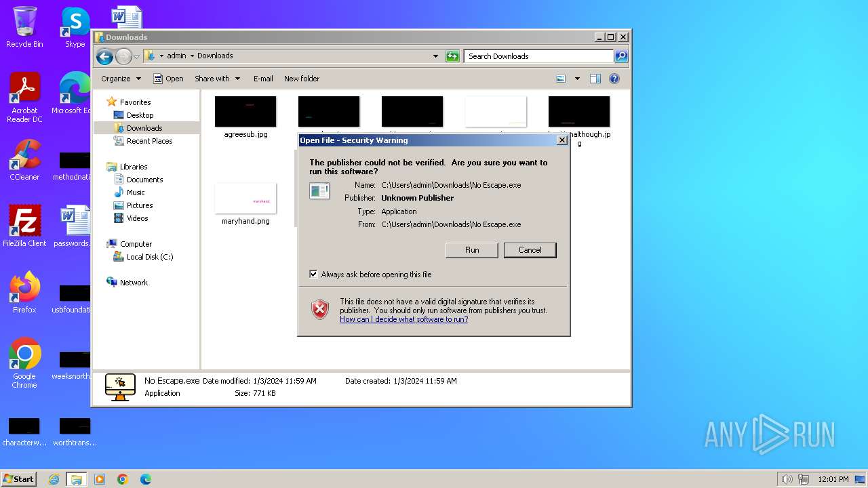
Task: Select the Firefox desktop shortcut
Action: pos(24,293)
